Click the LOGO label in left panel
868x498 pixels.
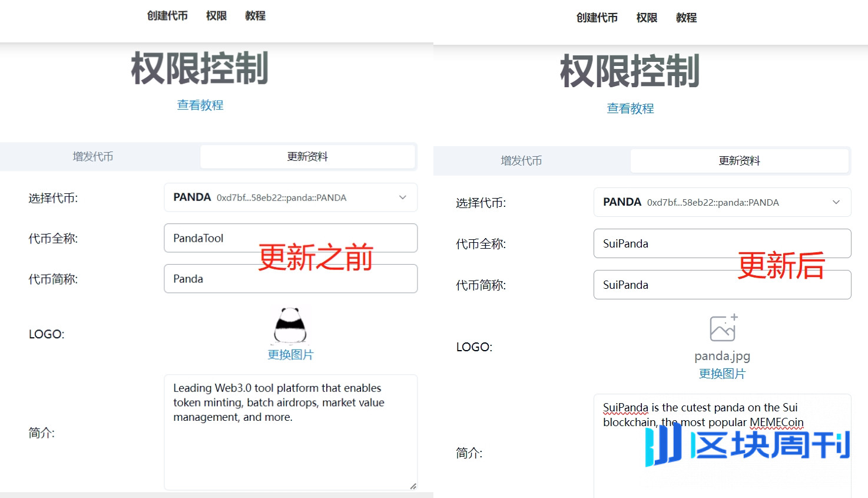pyautogui.click(x=47, y=334)
